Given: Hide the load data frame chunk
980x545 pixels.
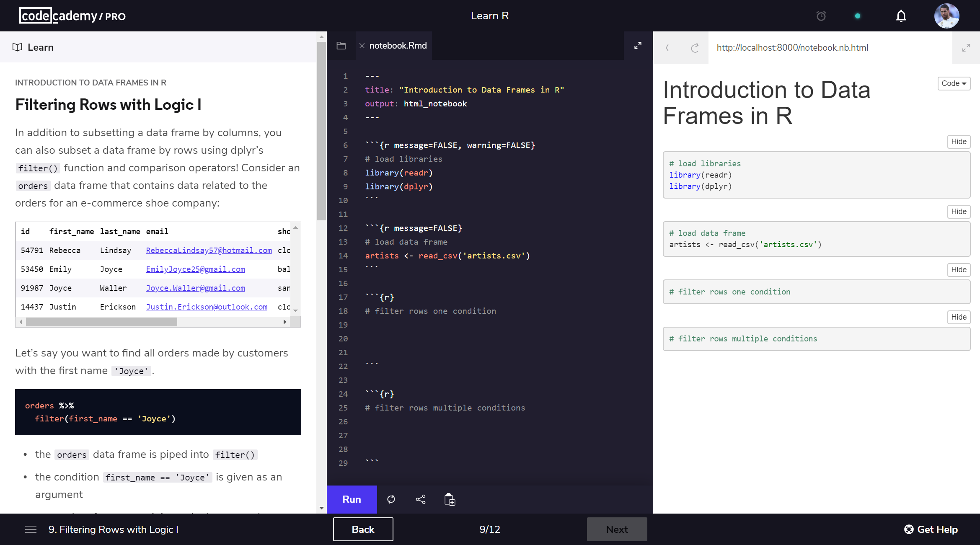Looking at the screenshot, I should (x=958, y=212).
